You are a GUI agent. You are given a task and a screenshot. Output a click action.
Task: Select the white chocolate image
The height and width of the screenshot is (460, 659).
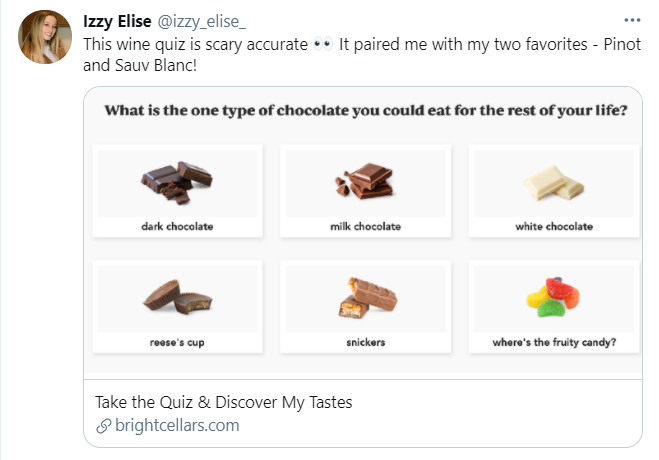point(553,182)
